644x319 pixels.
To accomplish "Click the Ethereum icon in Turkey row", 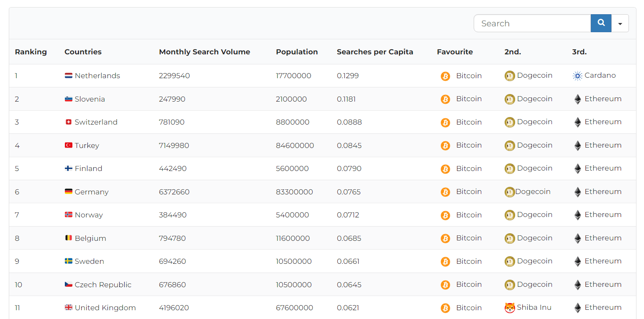I will tap(577, 145).
